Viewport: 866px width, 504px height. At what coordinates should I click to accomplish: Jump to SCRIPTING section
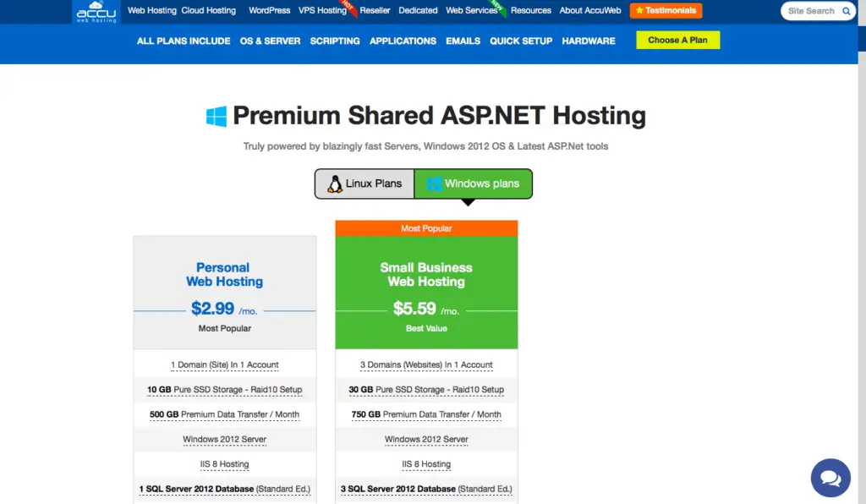pyautogui.click(x=335, y=41)
